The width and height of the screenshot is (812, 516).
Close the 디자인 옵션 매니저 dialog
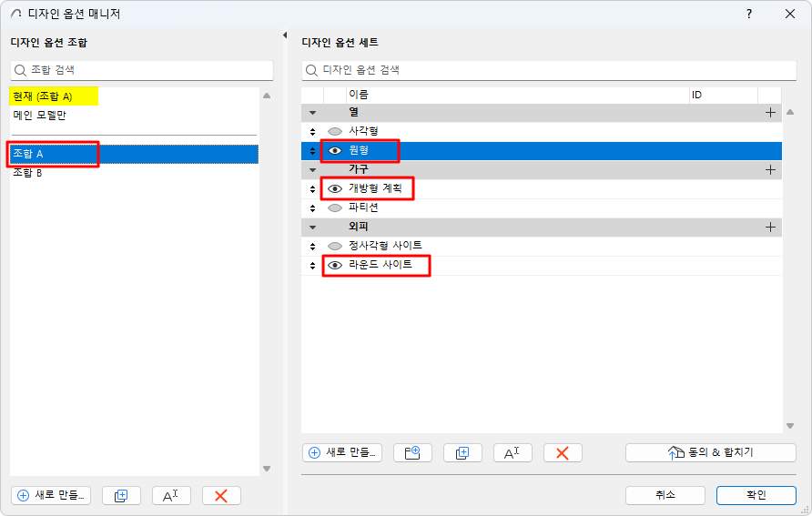(x=790, y=14)
